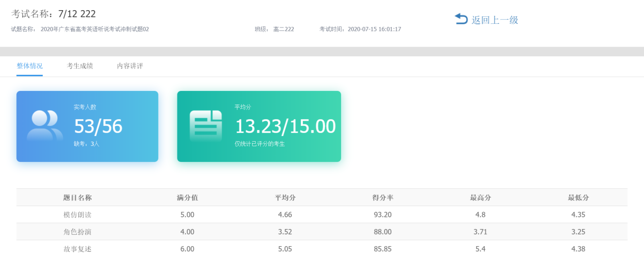Click the document icon in 平均分 card
The height and width of the screenshot is (262, 644).
(206, 125)
